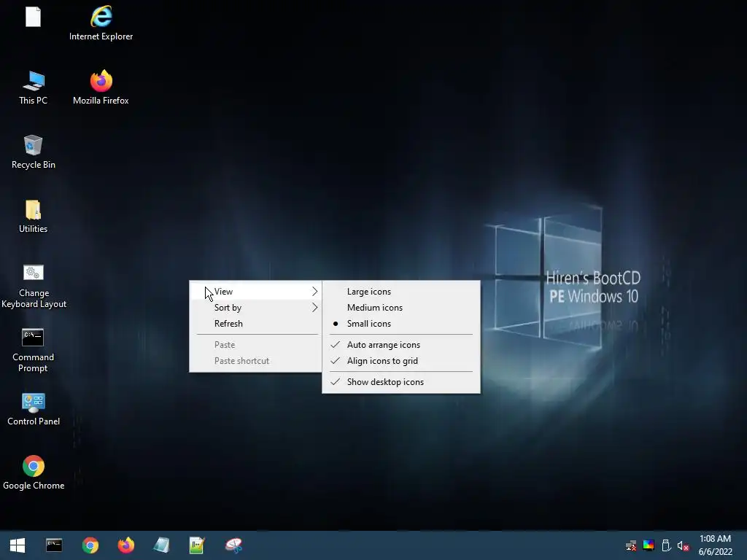Select the Google Chrome desktop shortcut
747x560 pixels.
34,472
